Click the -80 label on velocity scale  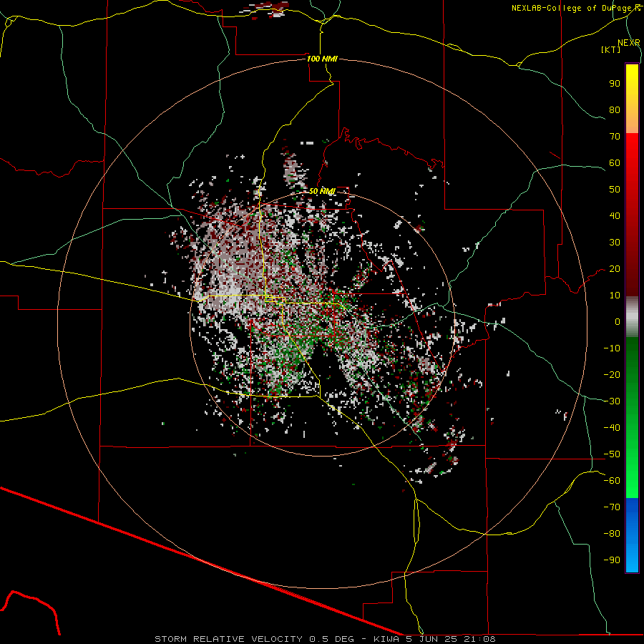(612, 534)
